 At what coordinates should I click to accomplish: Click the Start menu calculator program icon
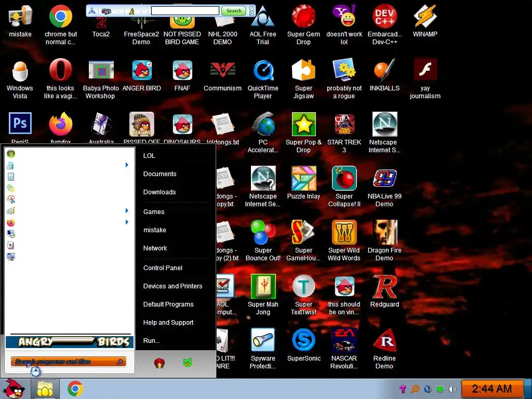coord(10,177)
